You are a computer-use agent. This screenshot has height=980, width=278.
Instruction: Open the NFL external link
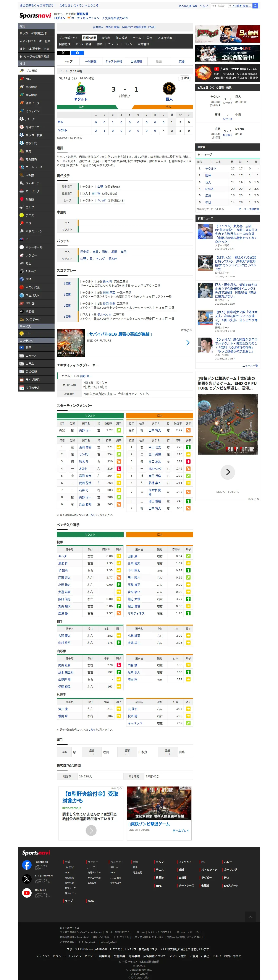[36, 303]
